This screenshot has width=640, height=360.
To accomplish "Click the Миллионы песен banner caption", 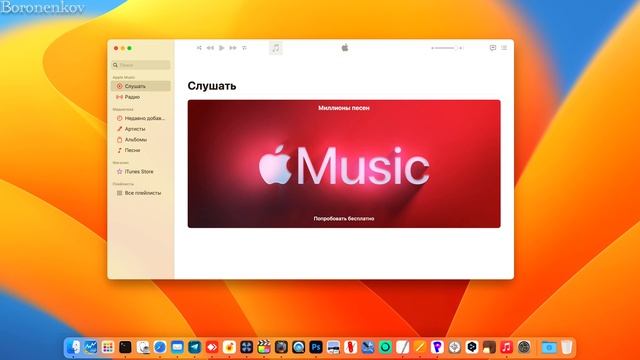I will pyautogui.click(x=344, y=108).
